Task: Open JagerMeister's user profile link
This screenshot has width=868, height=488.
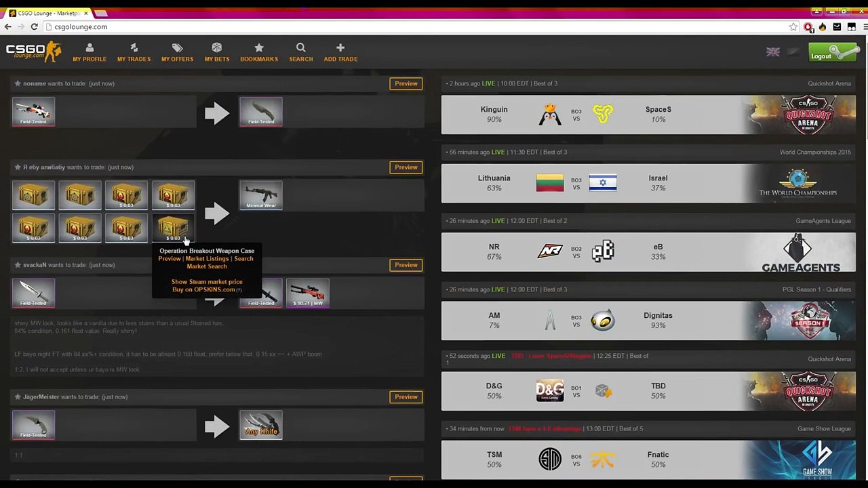Action: tap(41, 396)
